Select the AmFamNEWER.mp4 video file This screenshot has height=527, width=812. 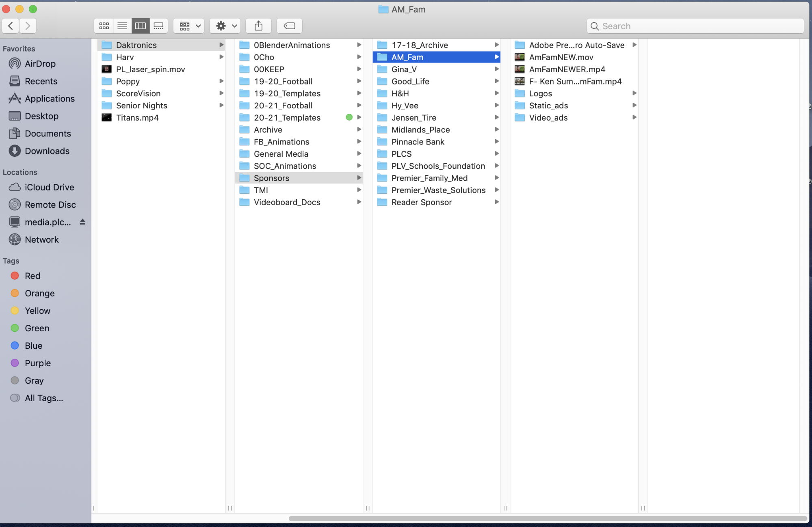(x=567, y=69)
